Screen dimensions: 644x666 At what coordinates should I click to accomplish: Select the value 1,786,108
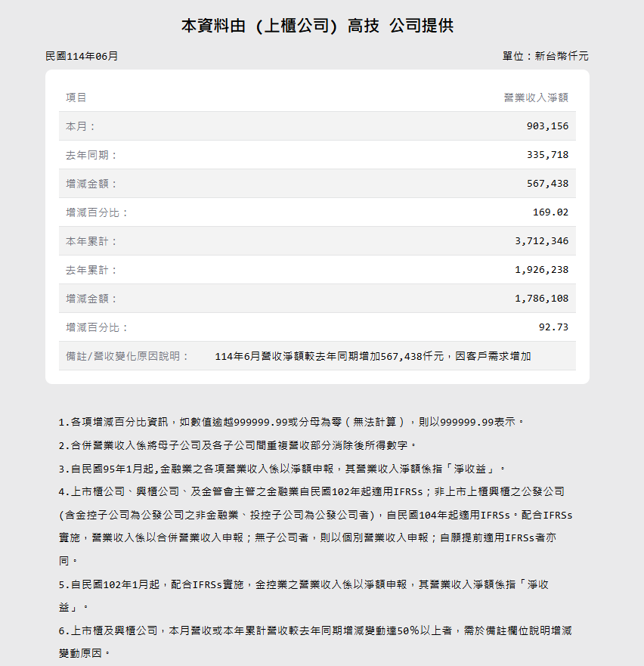(542, 299)
